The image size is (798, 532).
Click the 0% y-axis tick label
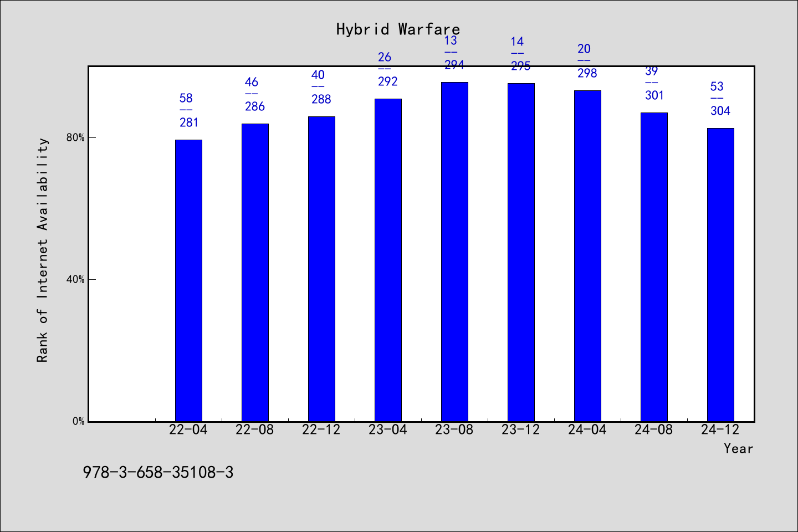pos(79,421)
